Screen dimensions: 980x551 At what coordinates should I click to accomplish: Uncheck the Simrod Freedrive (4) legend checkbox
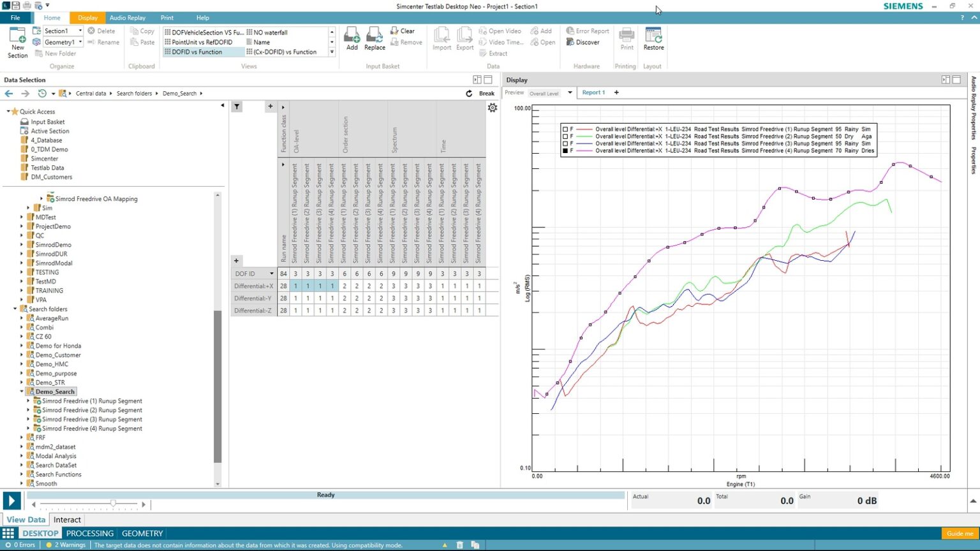[565, 151]
